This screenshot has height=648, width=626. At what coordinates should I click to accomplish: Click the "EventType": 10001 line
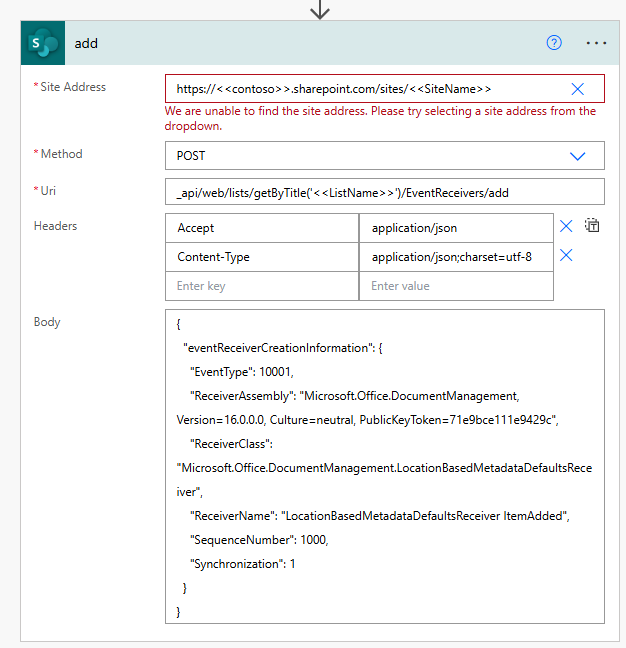click(x=242, y=372)
